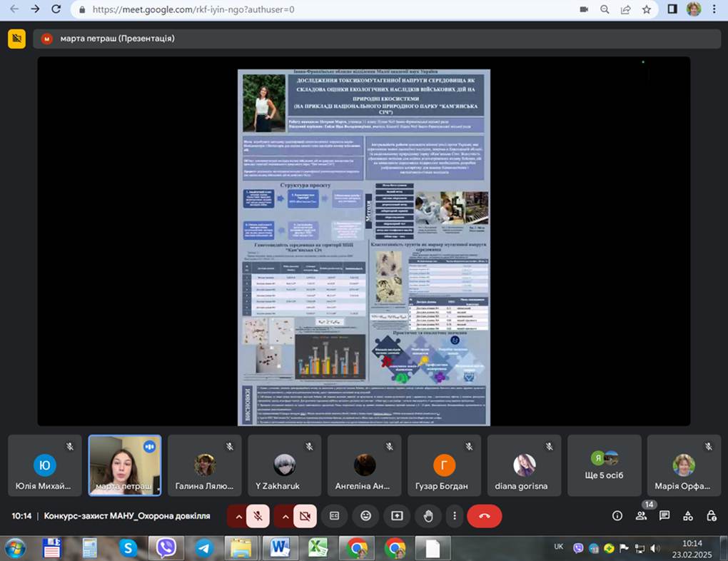Open more options three-dot menu
This screenshot has width=728, height=561.
pyautogui.click(x=454, y=516)
